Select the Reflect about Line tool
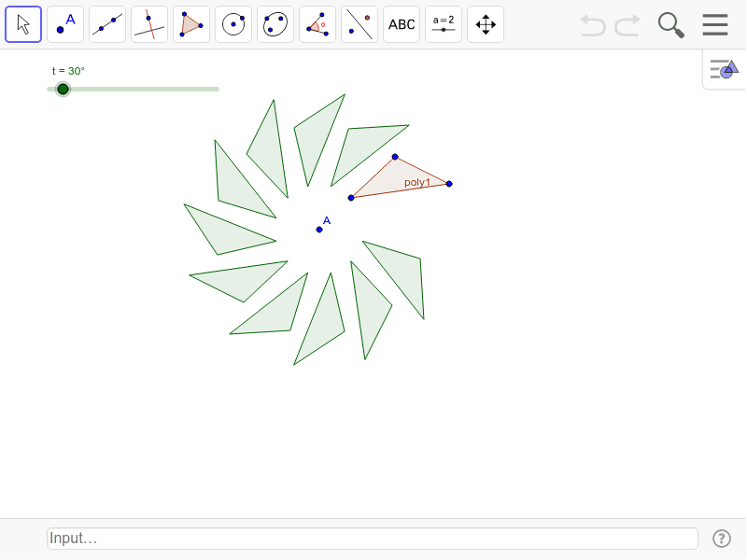Image resolution: width=747 pixels, height=560 pixels. pos(359,24)
